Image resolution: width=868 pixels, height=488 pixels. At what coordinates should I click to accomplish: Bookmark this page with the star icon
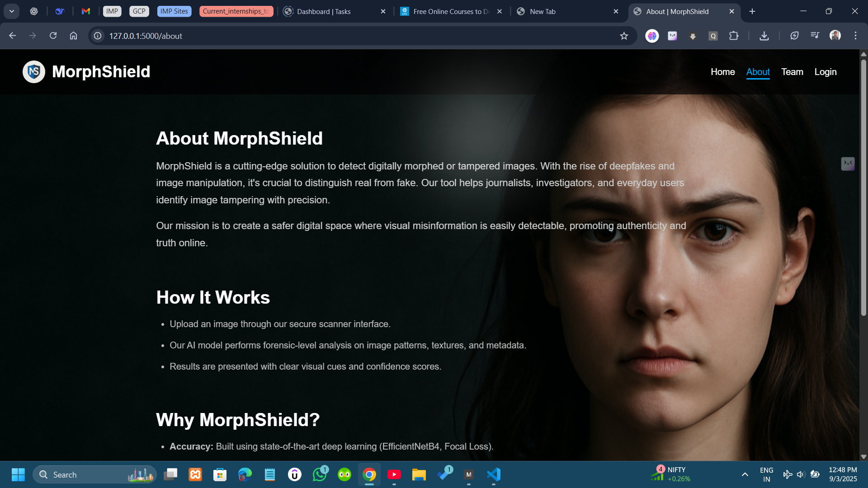[x=624, y=36]
